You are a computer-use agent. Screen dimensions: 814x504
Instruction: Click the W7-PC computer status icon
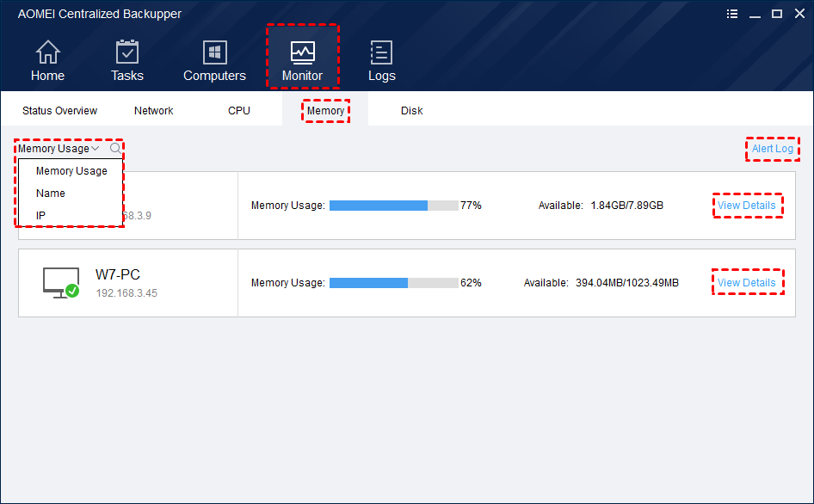61,283
